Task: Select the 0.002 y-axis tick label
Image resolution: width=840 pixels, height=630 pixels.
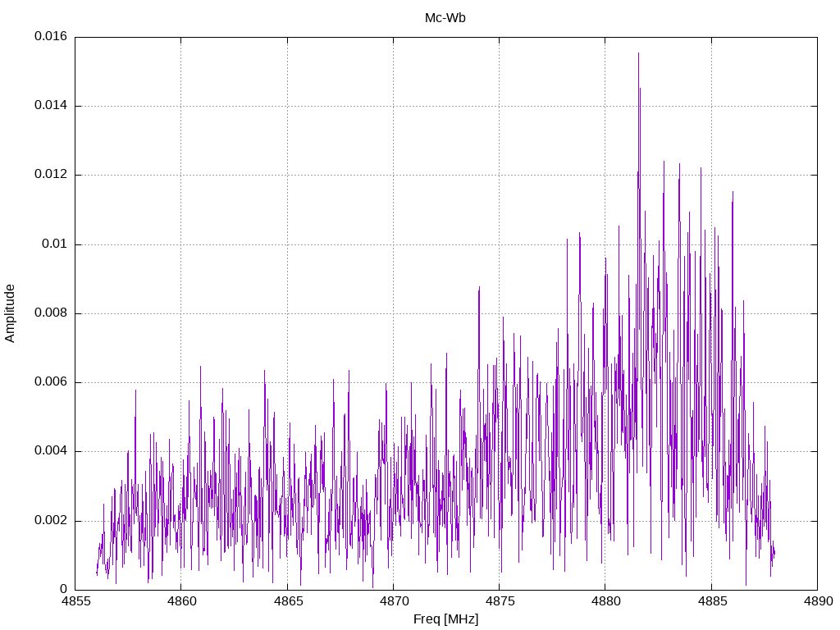Action: pos(50,521)
